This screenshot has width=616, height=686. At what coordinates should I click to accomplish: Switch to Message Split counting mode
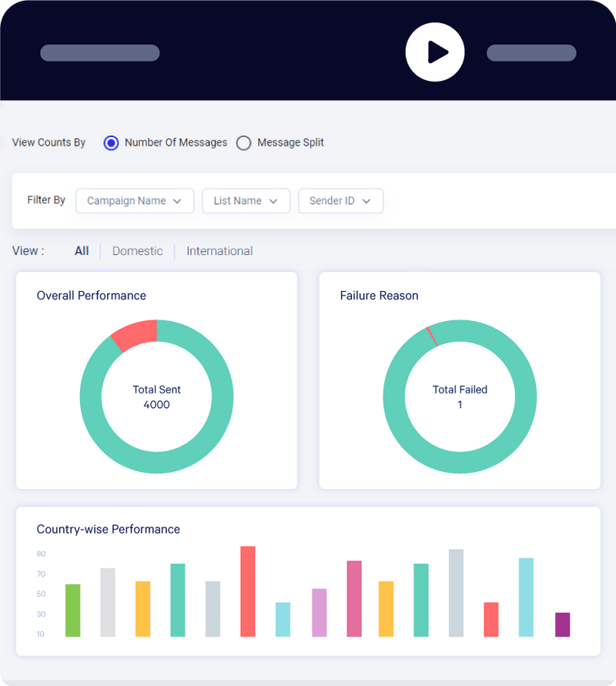point(243,143)
